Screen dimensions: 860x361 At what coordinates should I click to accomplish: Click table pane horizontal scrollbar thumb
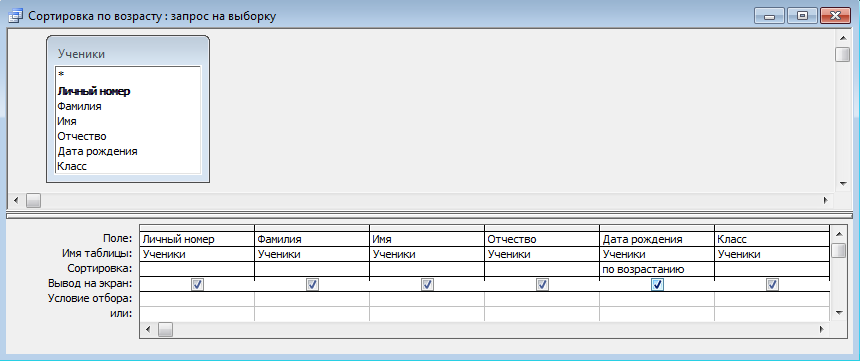tap(33, 201)
